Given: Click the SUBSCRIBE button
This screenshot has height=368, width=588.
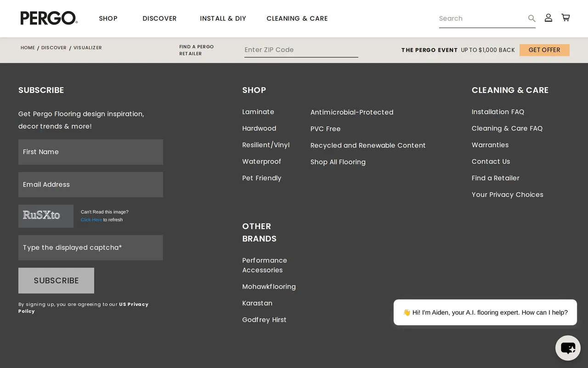Looking at the screenshot, I should 56,281.
